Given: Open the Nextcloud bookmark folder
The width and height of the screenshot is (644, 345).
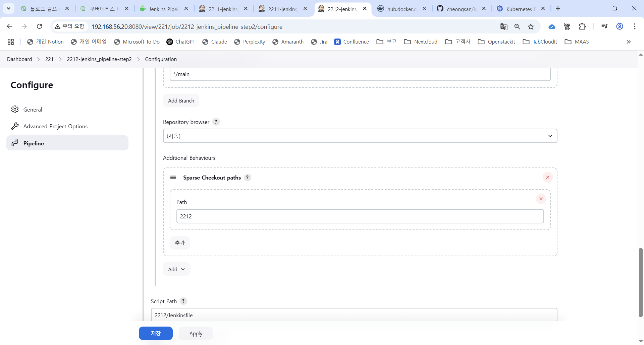Looking at the screenshot, I should (421, 42).
